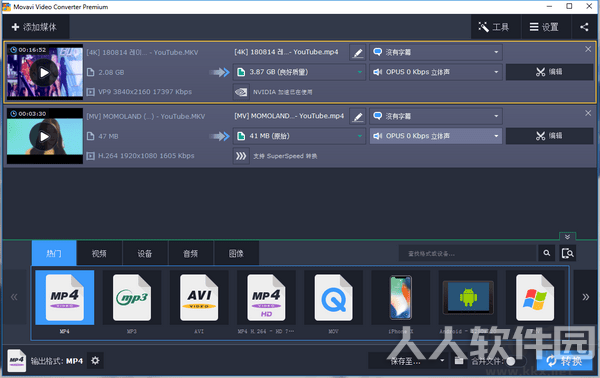Click the share icon in top bar

pos(584,27)
